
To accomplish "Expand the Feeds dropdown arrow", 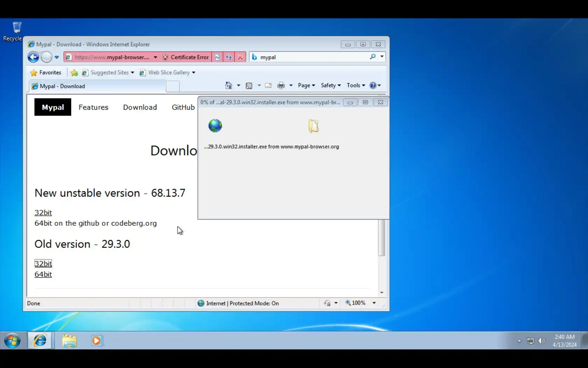I will [259, 86].
